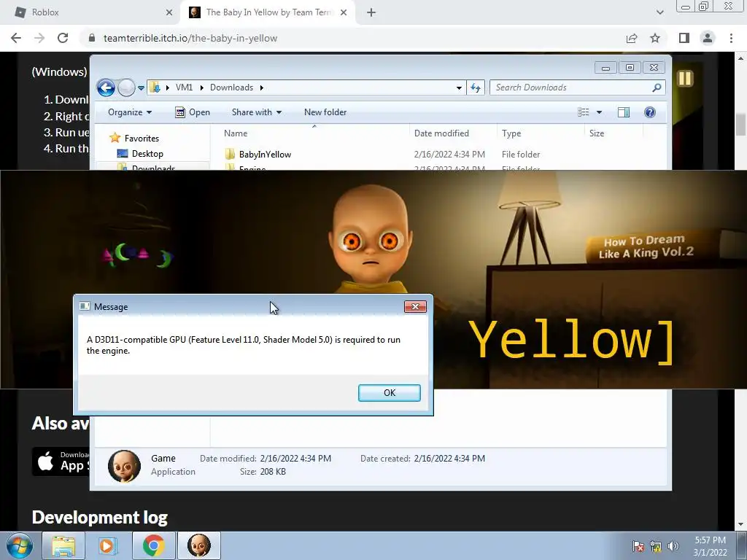Refresh the Downloads folder view
Viewport: 747px width, 560px height.
coord(476,87)
